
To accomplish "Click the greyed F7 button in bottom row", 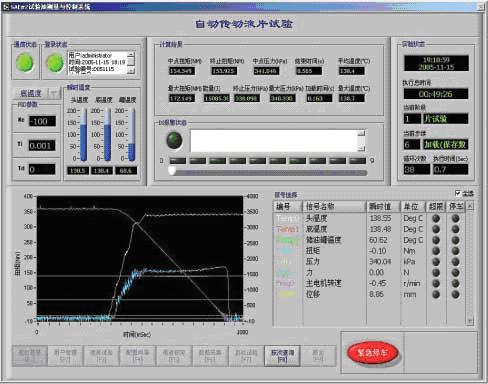I will [x=246, y=356].
